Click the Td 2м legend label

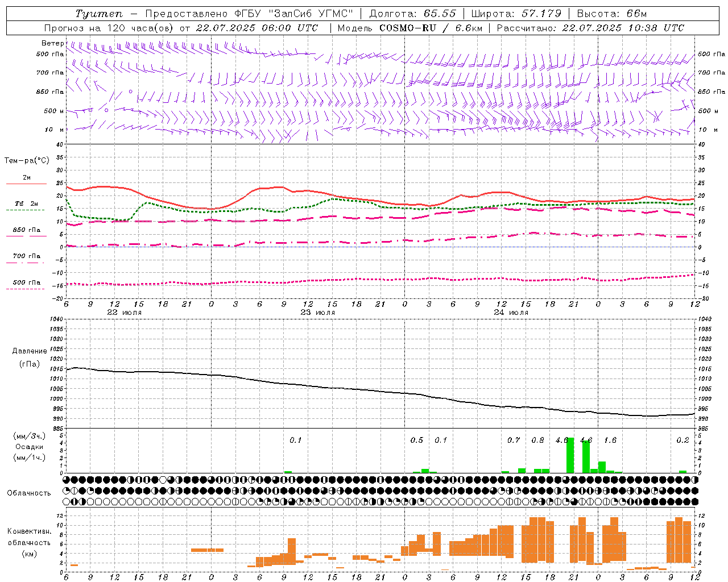coord(26,203)
